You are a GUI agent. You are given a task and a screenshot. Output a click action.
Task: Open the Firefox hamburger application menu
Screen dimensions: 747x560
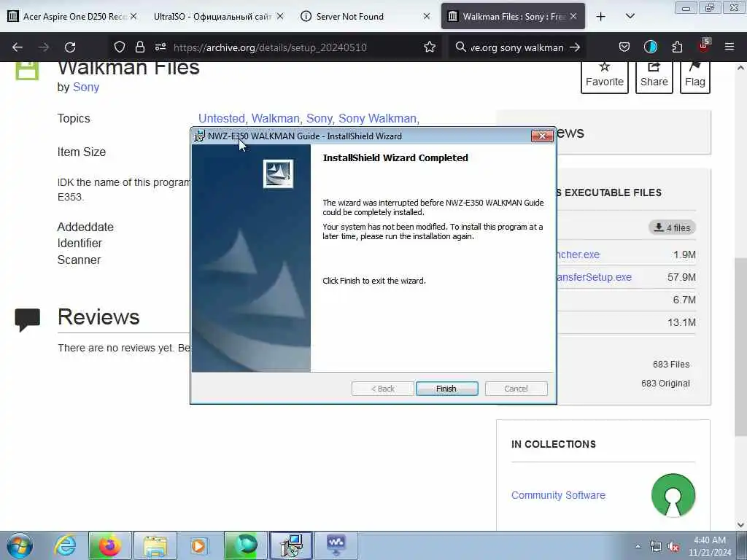729,47
